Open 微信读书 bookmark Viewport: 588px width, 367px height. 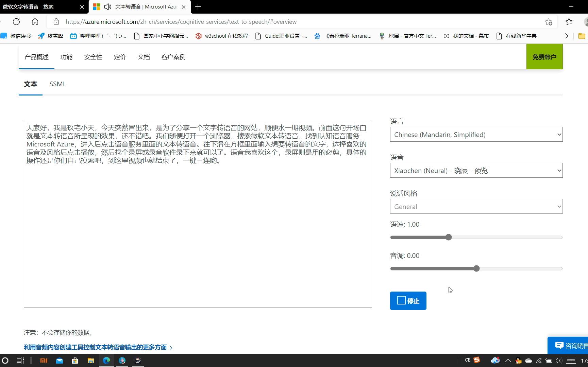tap(16, 36)
